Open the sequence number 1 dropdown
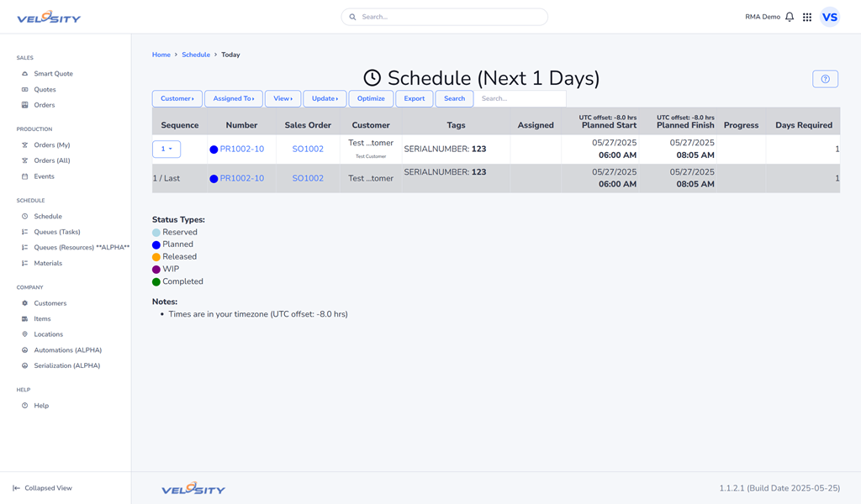 pyautogui.click(x=166, y=150)
